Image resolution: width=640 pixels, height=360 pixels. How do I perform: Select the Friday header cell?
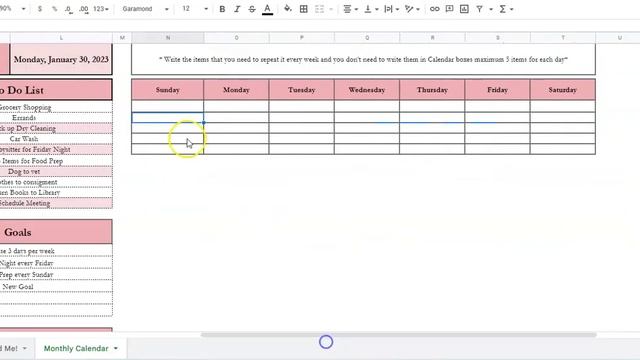[x=498, y=90]
